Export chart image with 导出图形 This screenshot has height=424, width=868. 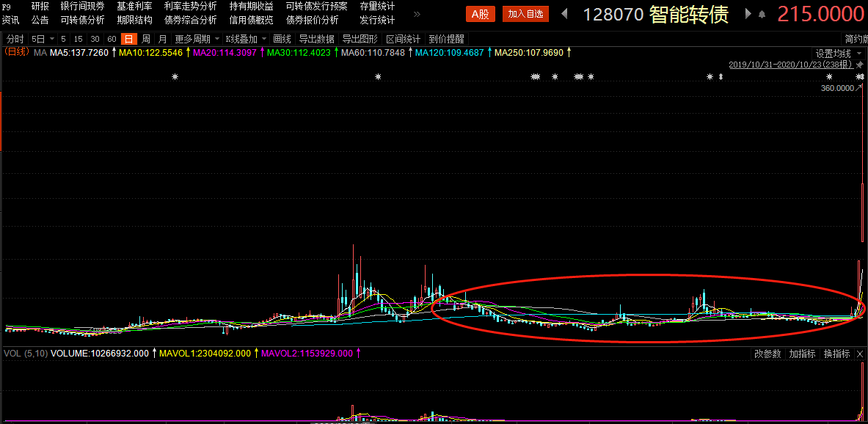coord(359,39)
